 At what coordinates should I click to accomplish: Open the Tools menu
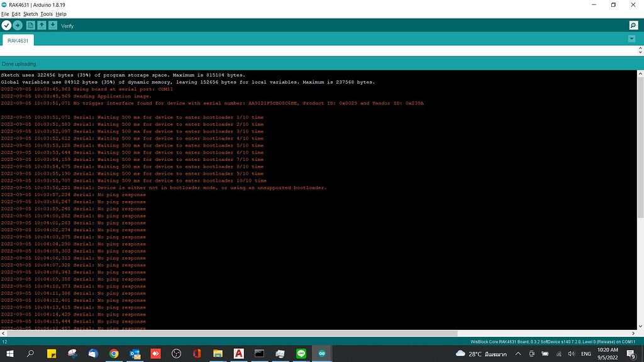[x=46, y=13]
